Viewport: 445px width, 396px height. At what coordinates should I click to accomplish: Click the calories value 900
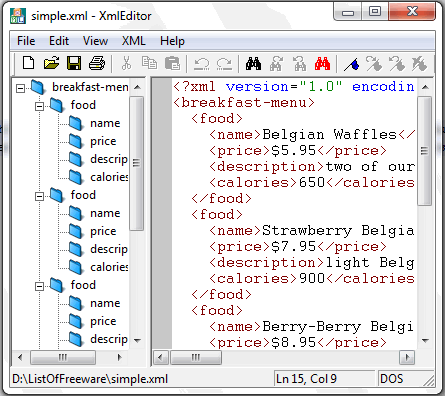pos(312,279)
